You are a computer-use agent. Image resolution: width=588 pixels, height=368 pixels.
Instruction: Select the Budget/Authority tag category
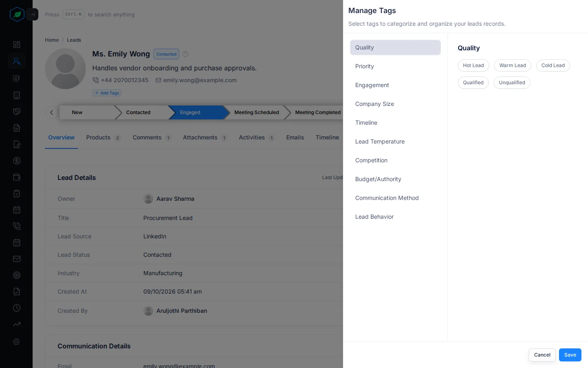(395, 179)
